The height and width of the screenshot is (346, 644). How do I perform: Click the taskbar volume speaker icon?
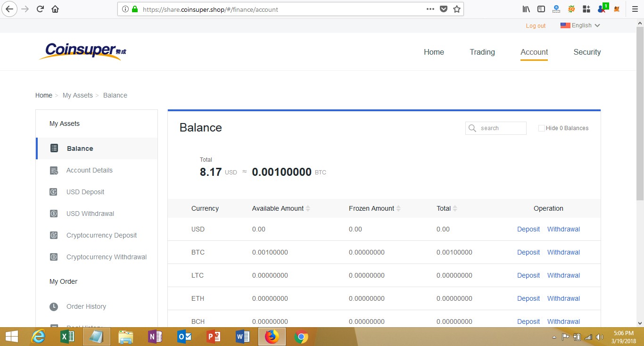(x=600, y=338)
